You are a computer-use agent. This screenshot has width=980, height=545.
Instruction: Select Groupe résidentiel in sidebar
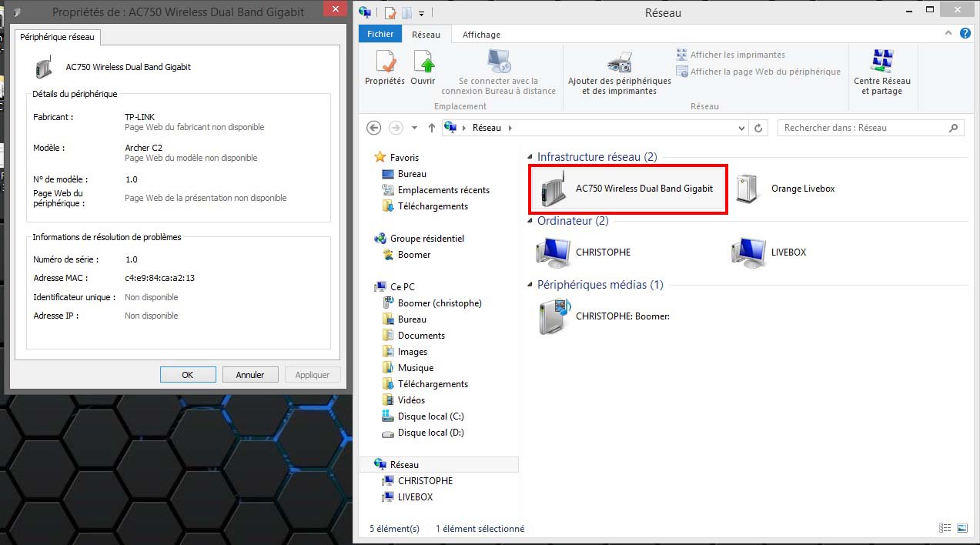[420, 239]
